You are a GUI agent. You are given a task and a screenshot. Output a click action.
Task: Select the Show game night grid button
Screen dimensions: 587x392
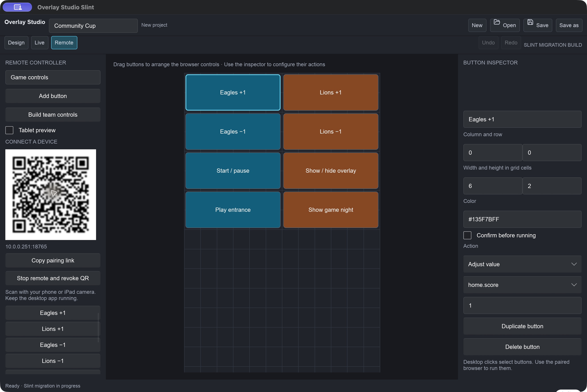(331, 210)
